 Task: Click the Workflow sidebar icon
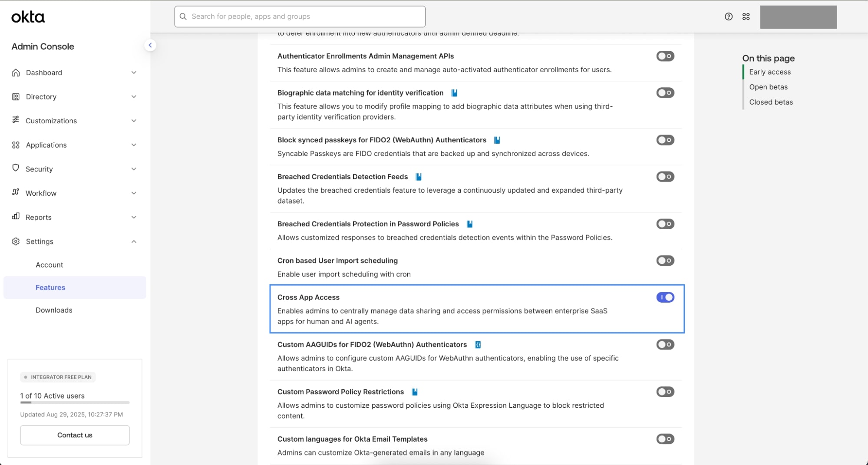[16, 193]
